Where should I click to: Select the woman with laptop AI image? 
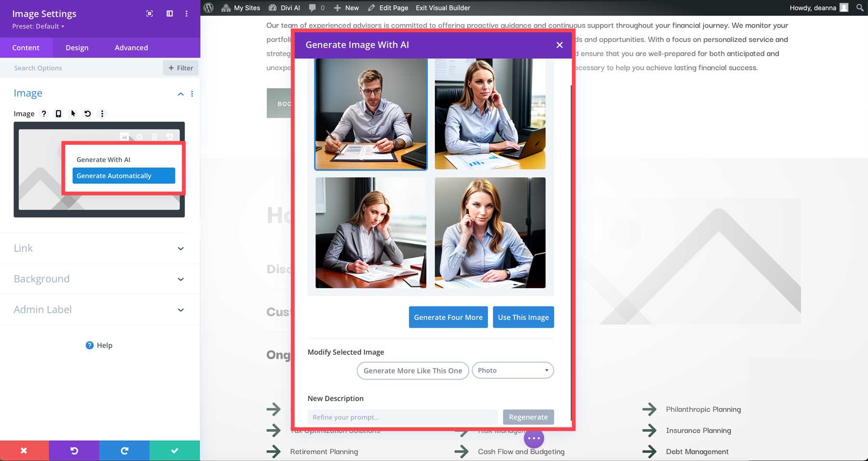click(x=490, y=114)
